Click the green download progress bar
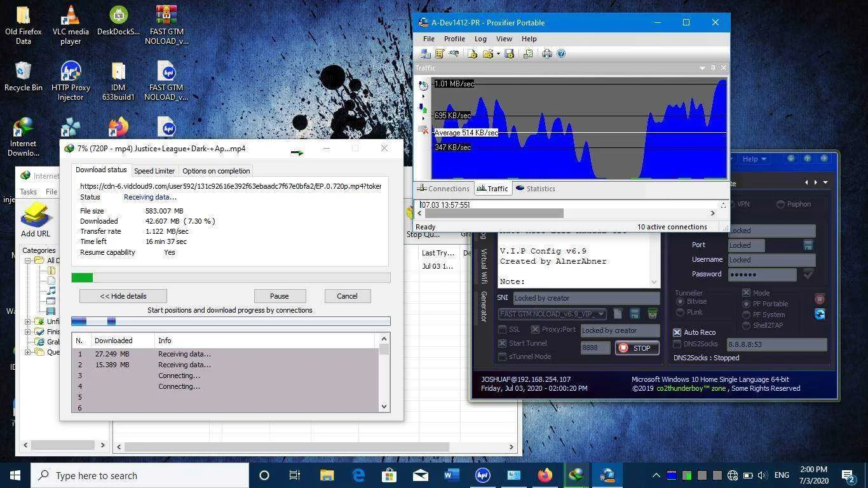868x488 pixels. [x=231, y=277]
